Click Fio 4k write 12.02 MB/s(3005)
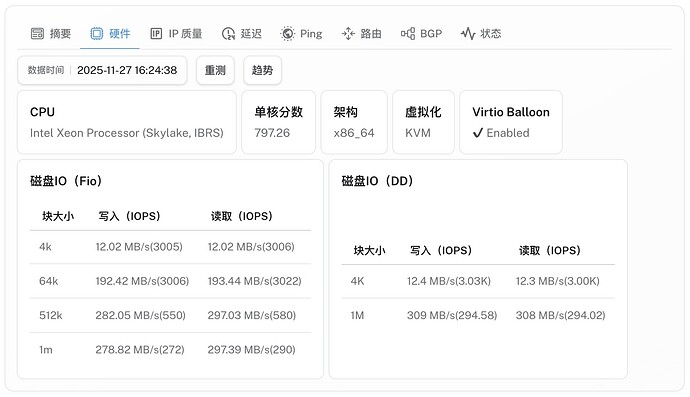Viewport: 690px width, 397px height. click(139, 246)
